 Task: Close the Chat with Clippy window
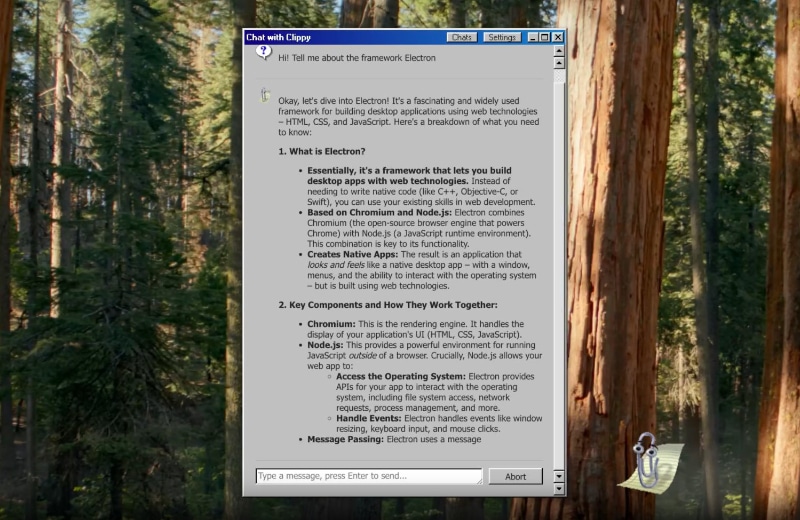coord(558,37)
